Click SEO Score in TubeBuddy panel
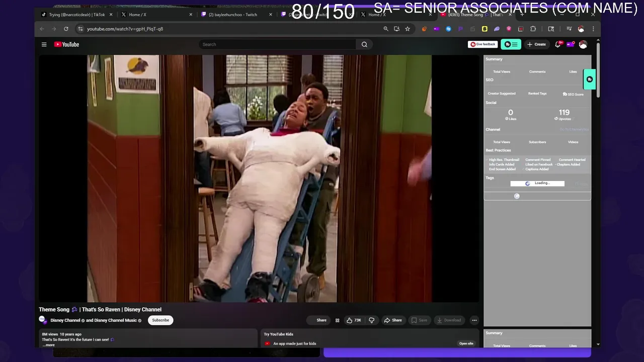 coord(573,94)
